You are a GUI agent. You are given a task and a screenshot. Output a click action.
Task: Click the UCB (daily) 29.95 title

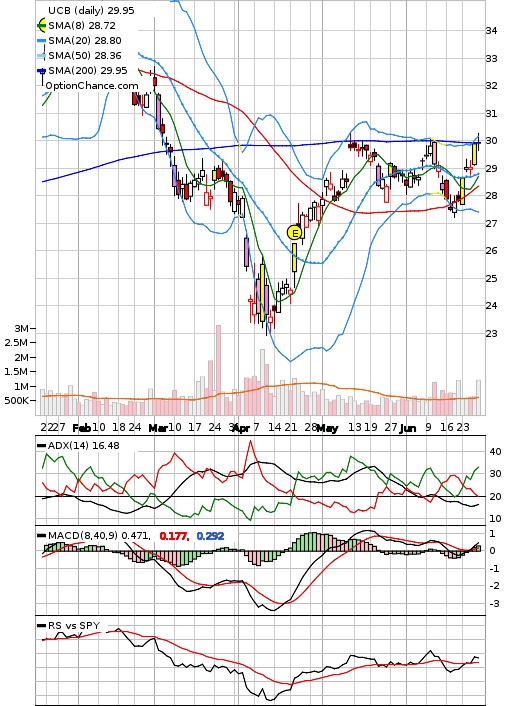(91, 10)
